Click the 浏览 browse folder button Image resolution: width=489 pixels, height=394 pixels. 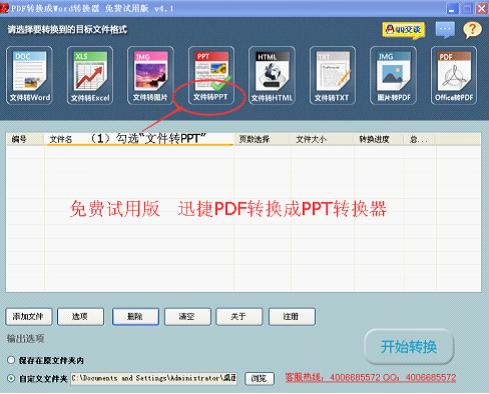pyautogui.click(x=259, y=378)
